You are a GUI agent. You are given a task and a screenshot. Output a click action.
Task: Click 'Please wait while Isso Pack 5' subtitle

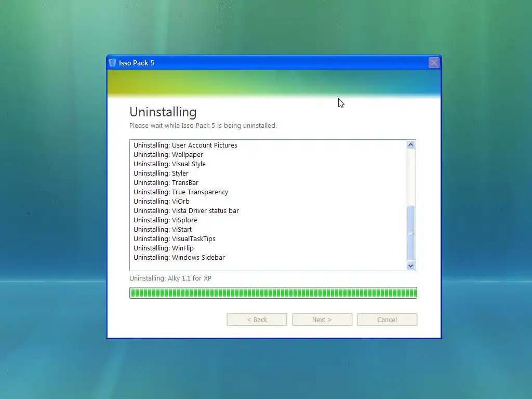[203, 126]
